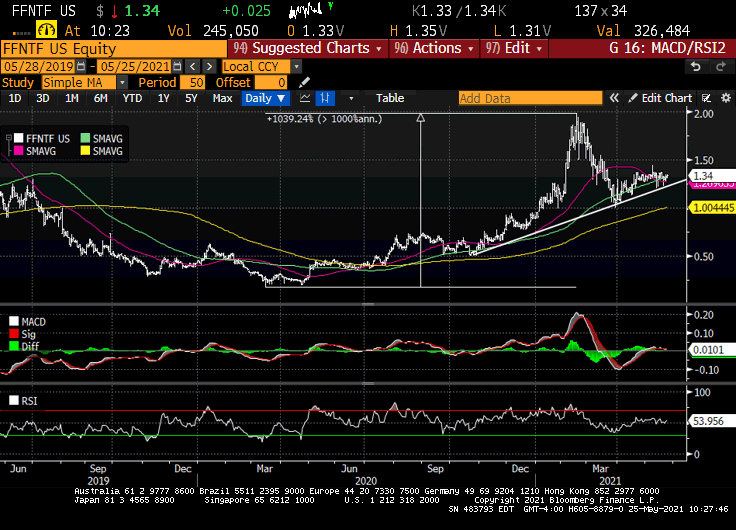736x530 pixels.
Task: Click the green Diff legend swatch
Action: coord(14,346)
